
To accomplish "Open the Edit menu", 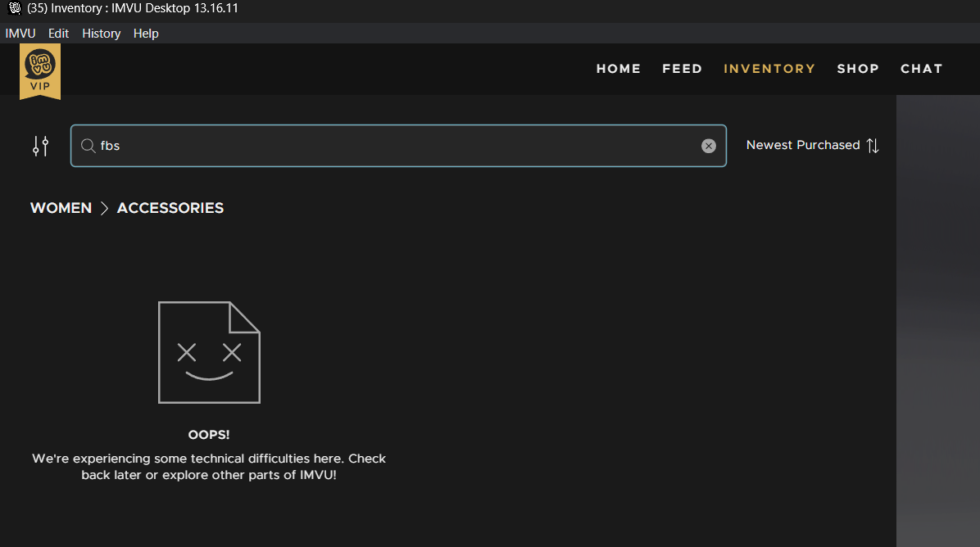I will 58,33.
